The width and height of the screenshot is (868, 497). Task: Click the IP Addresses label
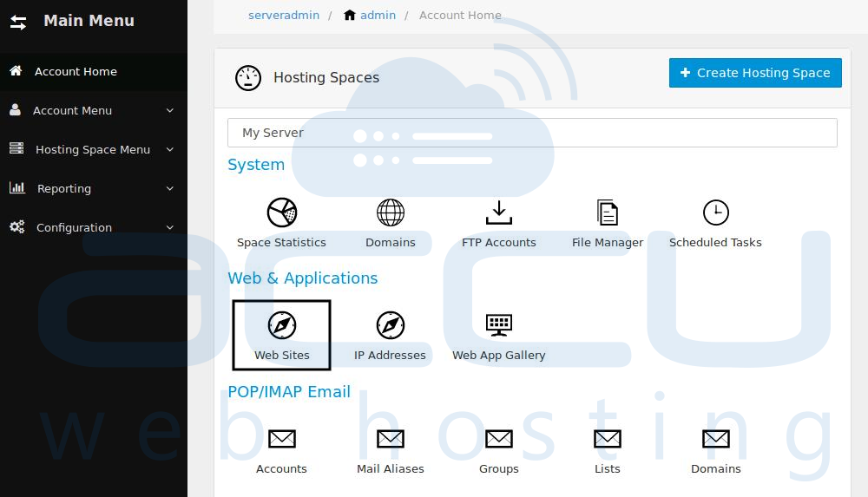[391, 356]
